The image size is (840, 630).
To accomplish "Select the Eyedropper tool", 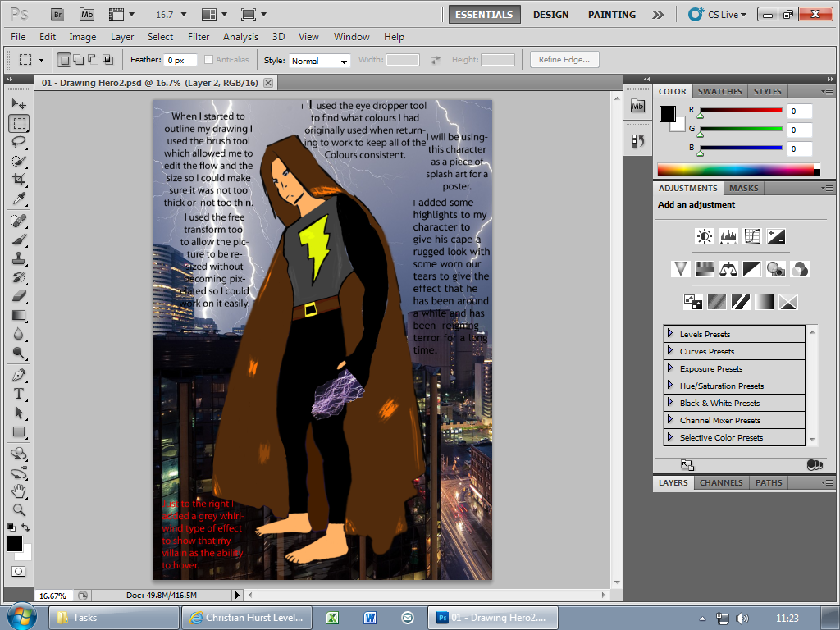I will tap(19, 199).
